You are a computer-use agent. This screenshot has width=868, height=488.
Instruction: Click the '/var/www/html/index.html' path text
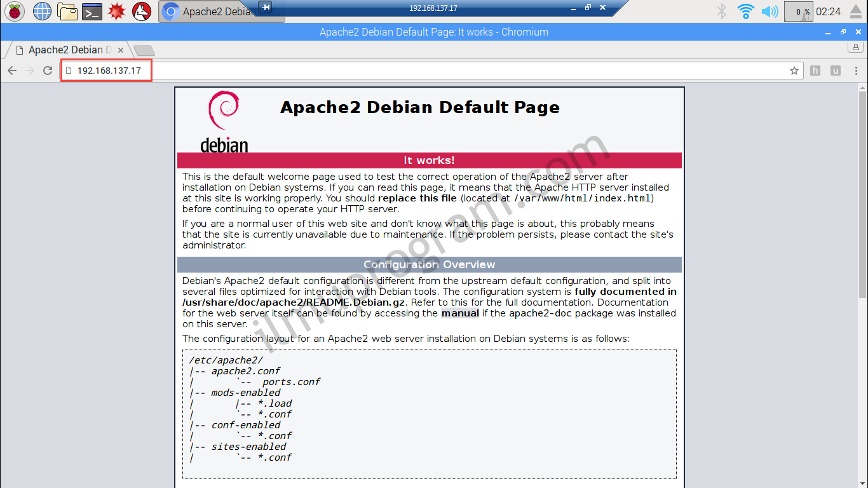[582, 198]
